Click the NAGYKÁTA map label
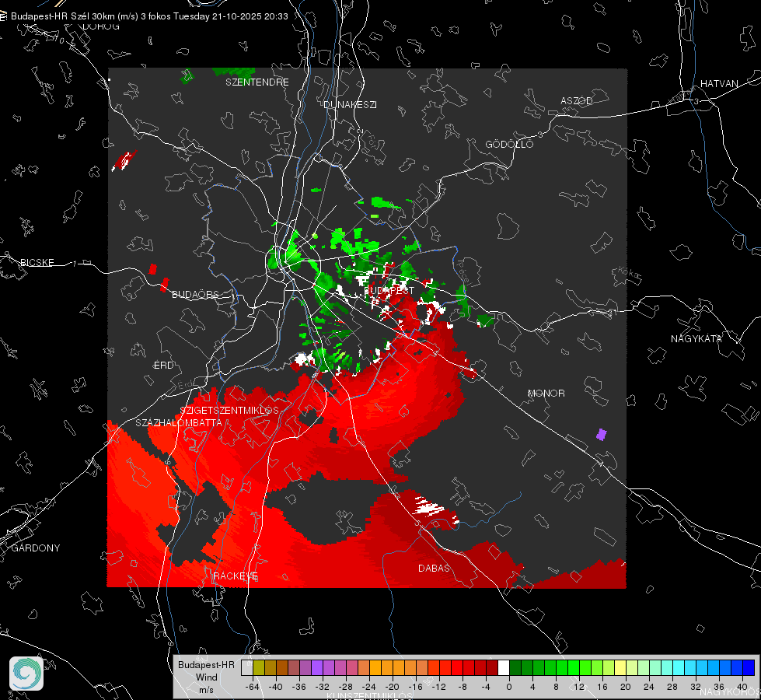761x700 pixels. point(696,338)
